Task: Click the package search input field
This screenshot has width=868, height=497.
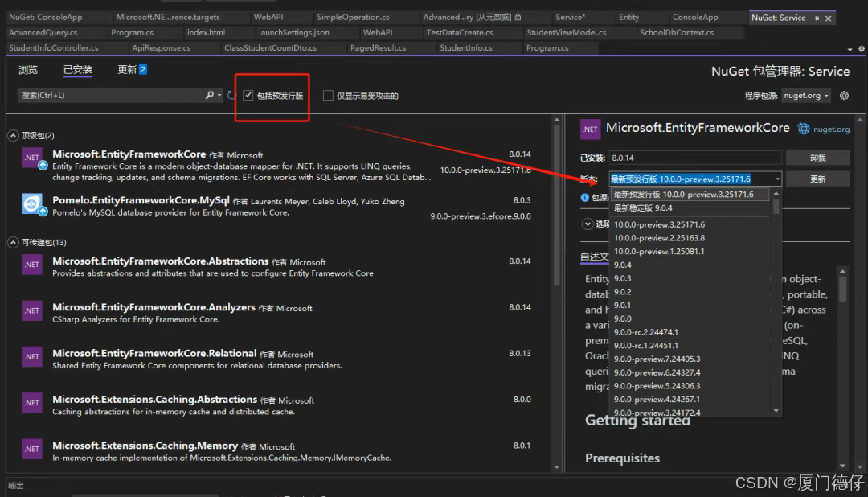Action: pyautogui.click(x=113, y=96)
